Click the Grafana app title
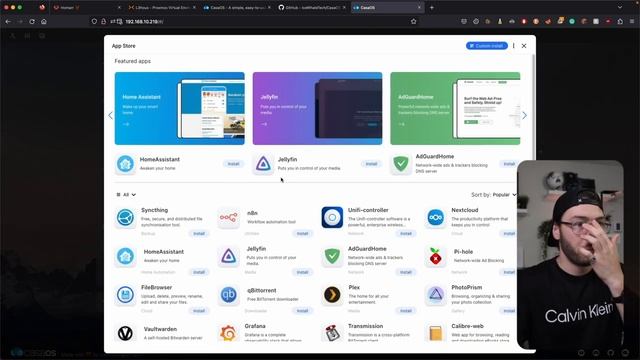This screenshot has width=640, height=360. click(255, 326)
